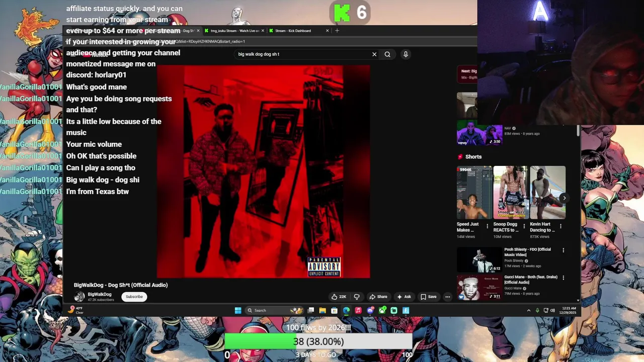The height and width of the screenshot is (362, 644).
Task: Click the Gucci Mane channel name
Action: click(x=514, y=288)
